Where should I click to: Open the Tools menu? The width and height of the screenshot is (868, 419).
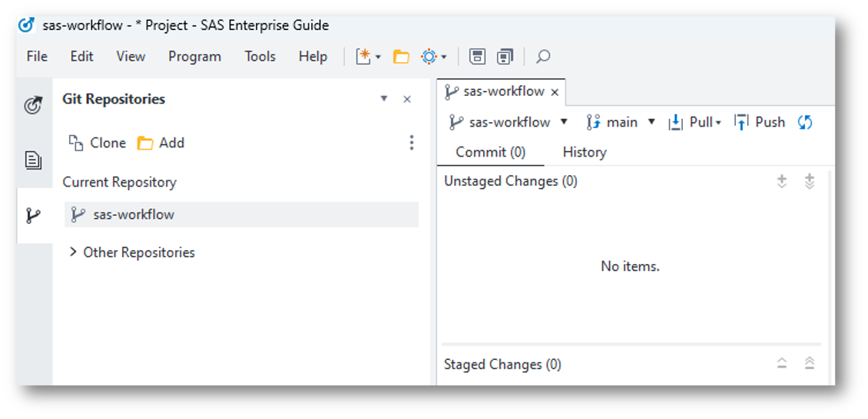260,57
